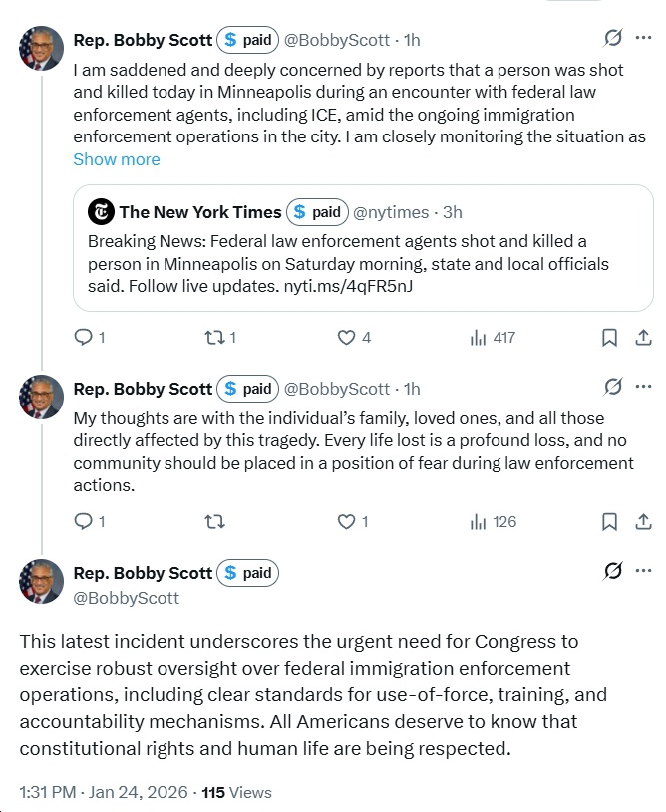Like the second tweet with 1 like
Viewport: 666px width, 812px height.
pos(347,521)
